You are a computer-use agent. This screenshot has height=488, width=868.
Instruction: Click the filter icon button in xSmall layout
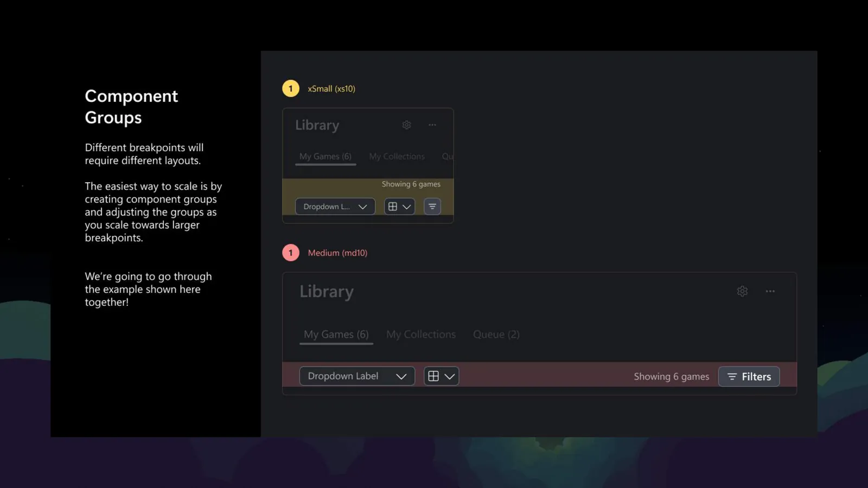[x=432, y=207]
